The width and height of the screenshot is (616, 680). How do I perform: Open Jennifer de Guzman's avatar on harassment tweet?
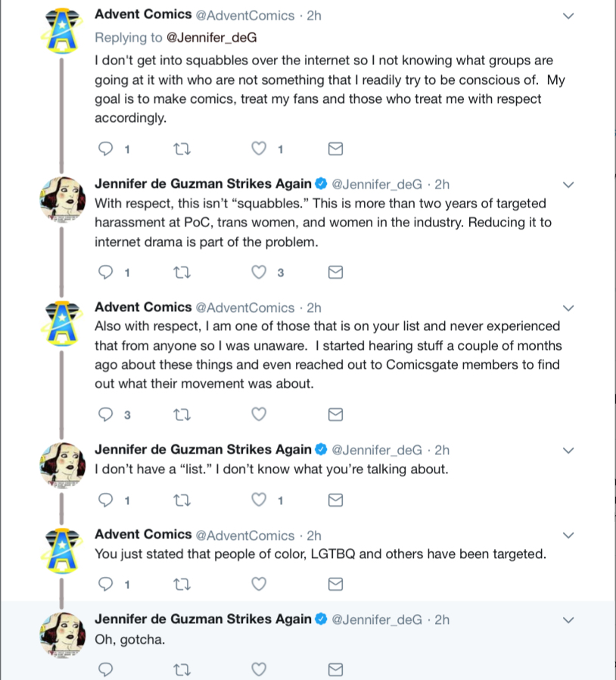[x=62, y=199]
